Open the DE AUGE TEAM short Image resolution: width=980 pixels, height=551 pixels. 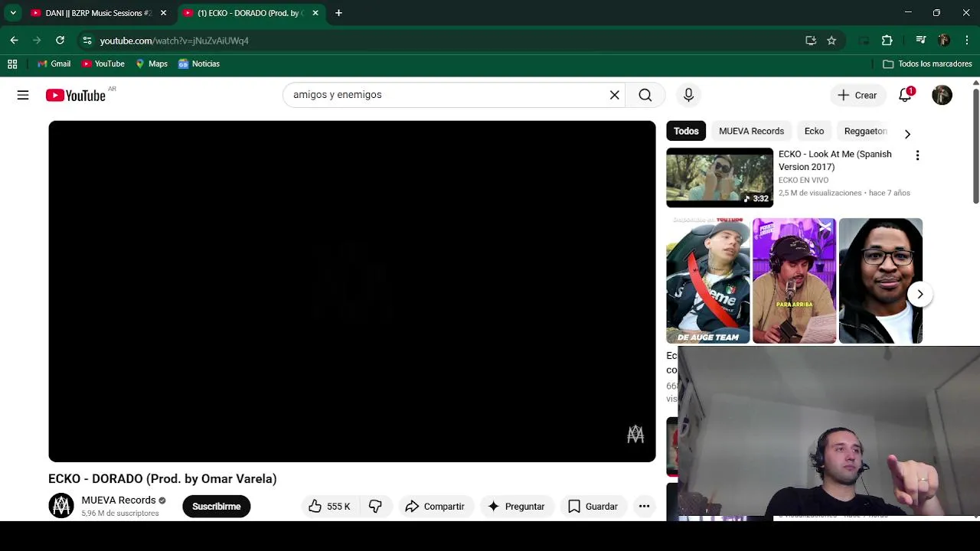click(x=708, y=281)
